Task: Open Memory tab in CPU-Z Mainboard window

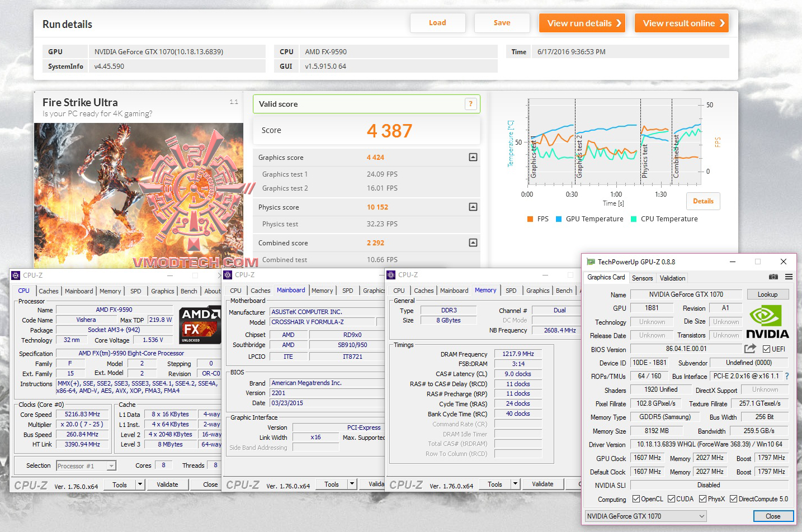Action: tap(322, 291)
